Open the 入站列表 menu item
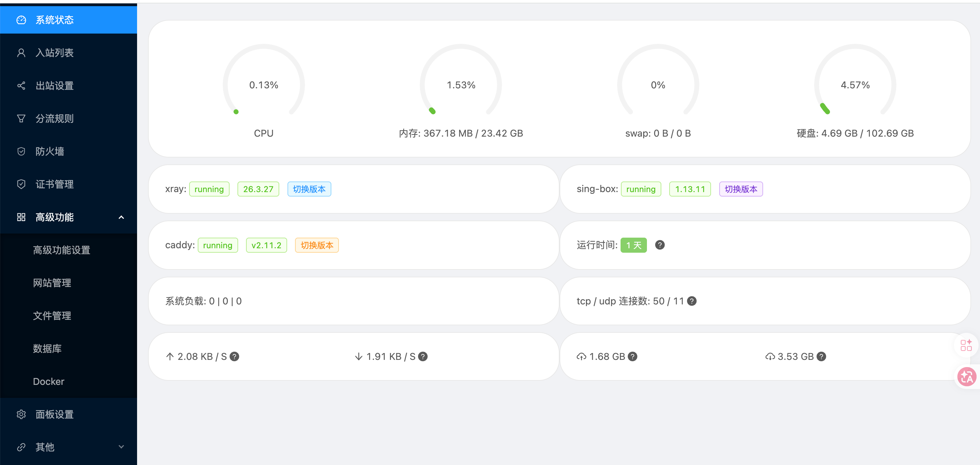980x465 pixels. point(54,52)
